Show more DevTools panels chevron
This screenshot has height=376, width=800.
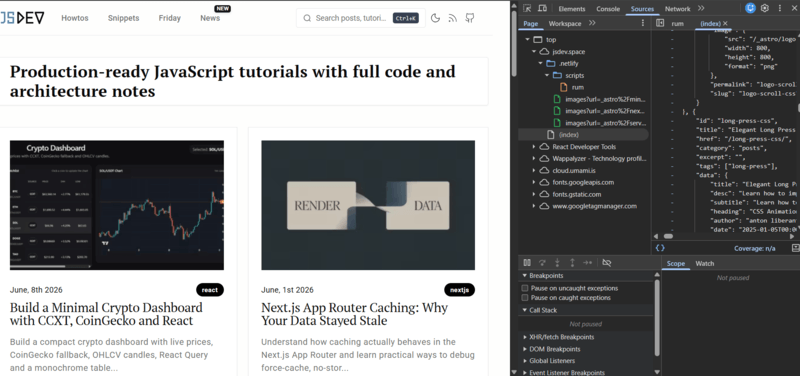[701, 8]
